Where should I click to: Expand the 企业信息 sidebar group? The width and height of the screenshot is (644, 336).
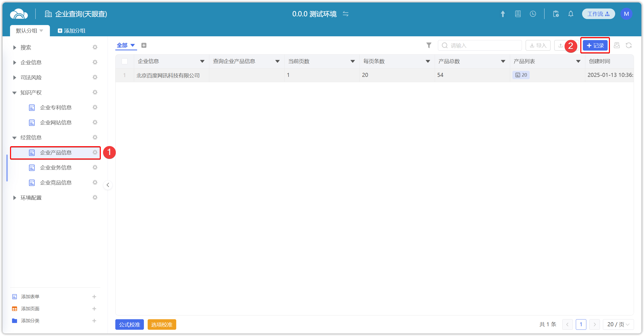click(15, 63)
